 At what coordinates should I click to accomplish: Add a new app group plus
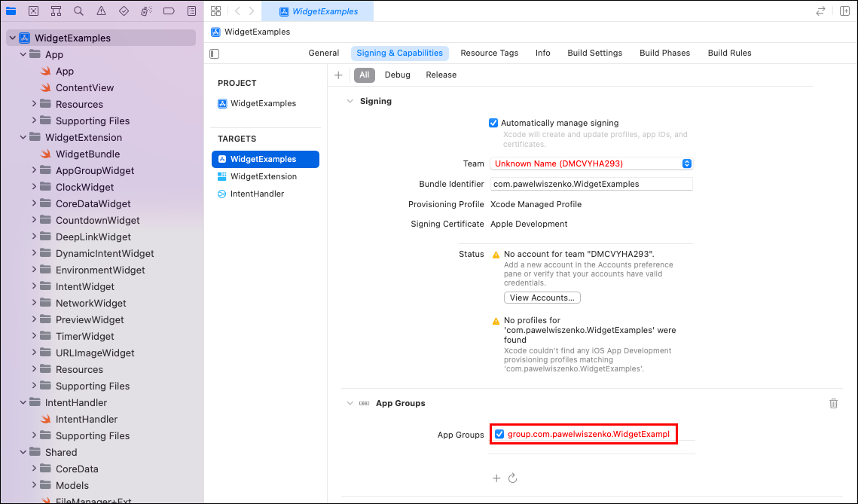496,478
